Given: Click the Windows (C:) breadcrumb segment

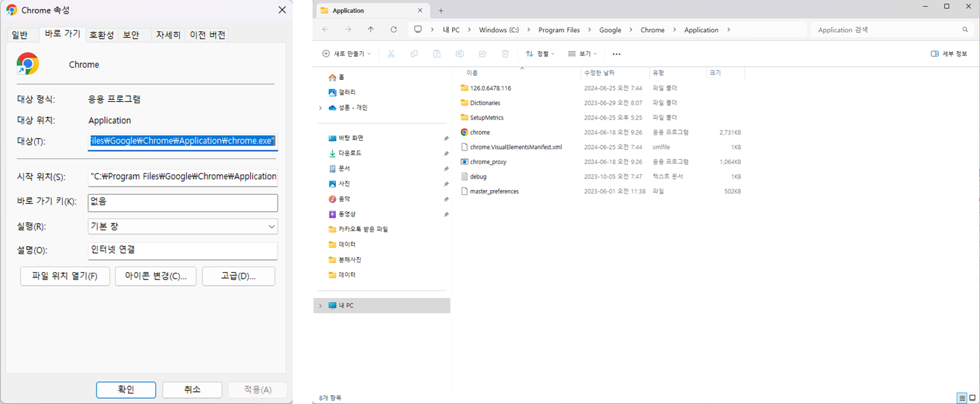Looking at the screenshot, I should coord(499,30).
